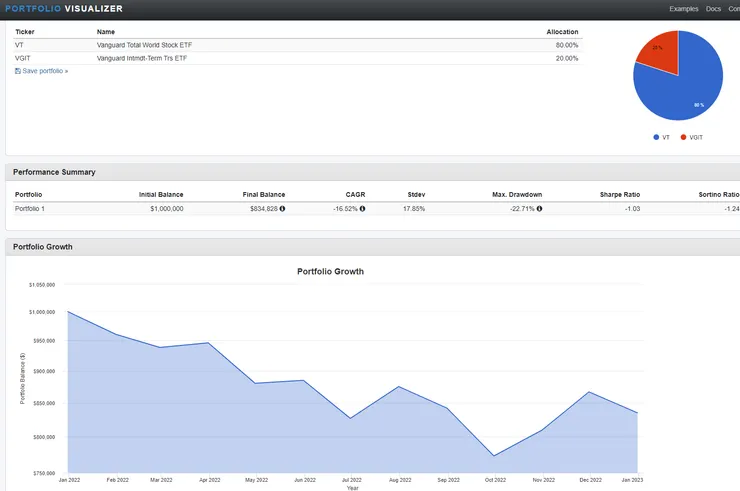This screenshot has width=740, height=491.
Task: Click the Final Balance column header
Action: 264,195
